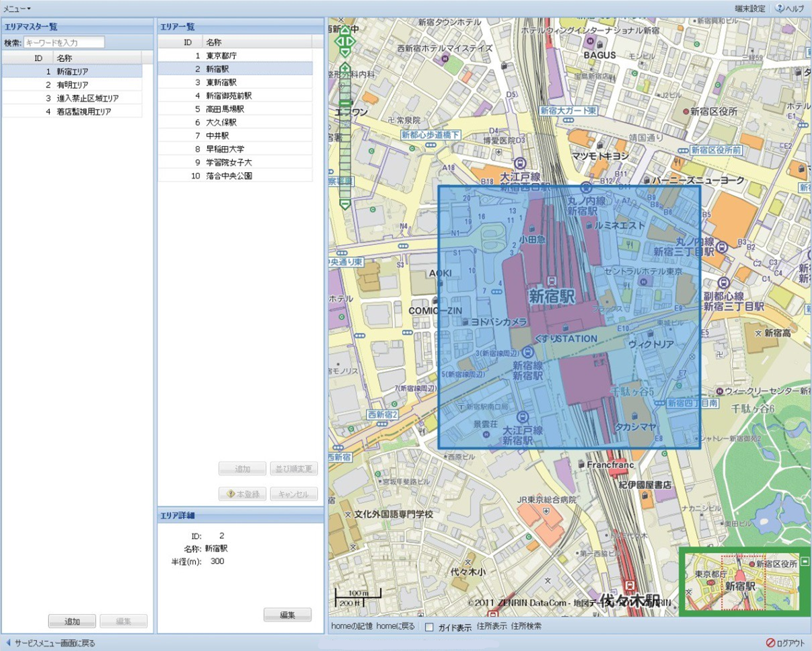This screenshot has height=651, width=812.
Task: Select 中井駅 in the エリア一覧 list
Action: pyautogui.click(x=235, y=135)
